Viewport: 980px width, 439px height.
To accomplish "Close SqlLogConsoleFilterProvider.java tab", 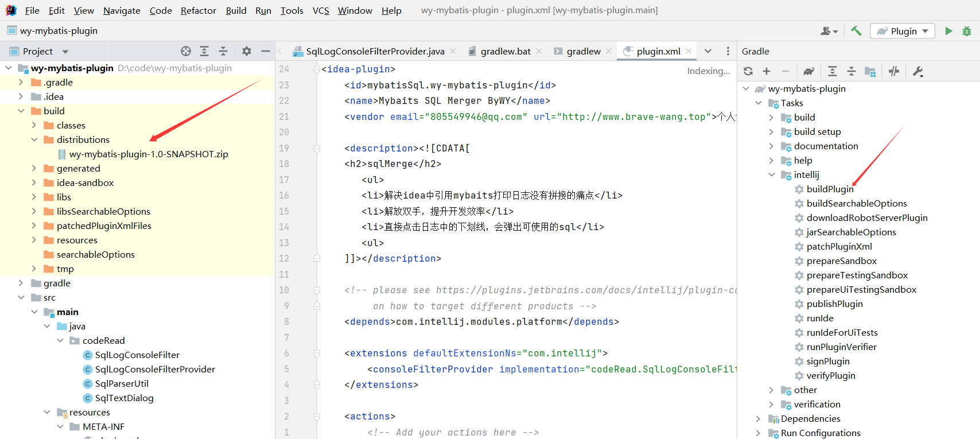I will [x=453, y=51].
